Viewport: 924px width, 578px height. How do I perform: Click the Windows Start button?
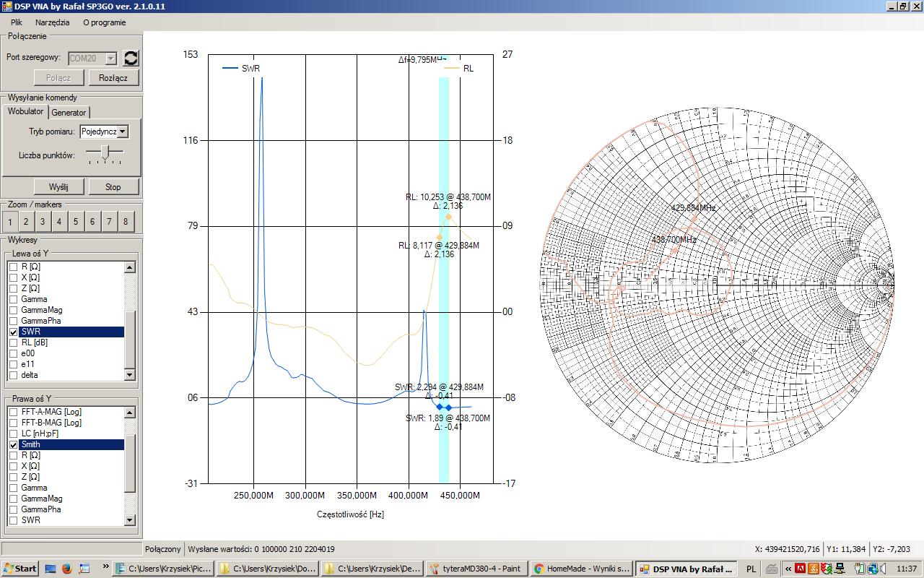coord(19,569)
